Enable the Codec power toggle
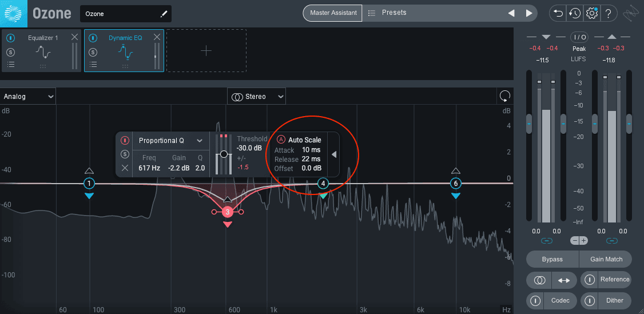The height and width of the screenshot is (314, 644). click(535, 301)
